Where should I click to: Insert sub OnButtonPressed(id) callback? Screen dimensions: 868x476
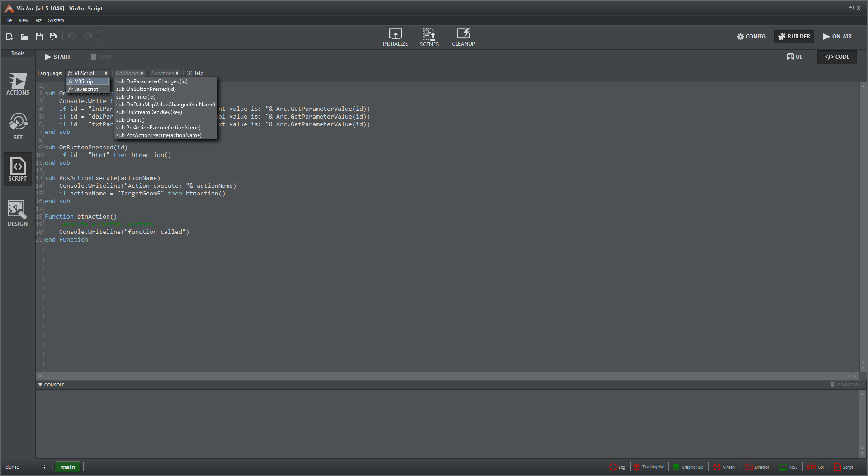click(x=165, y=89)
